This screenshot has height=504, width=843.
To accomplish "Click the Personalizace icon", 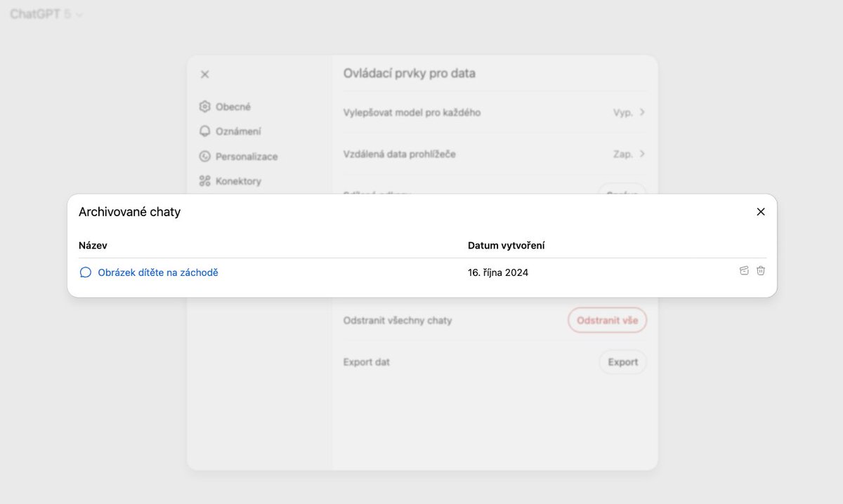I will pyautogui.click(x=204, y=157).
